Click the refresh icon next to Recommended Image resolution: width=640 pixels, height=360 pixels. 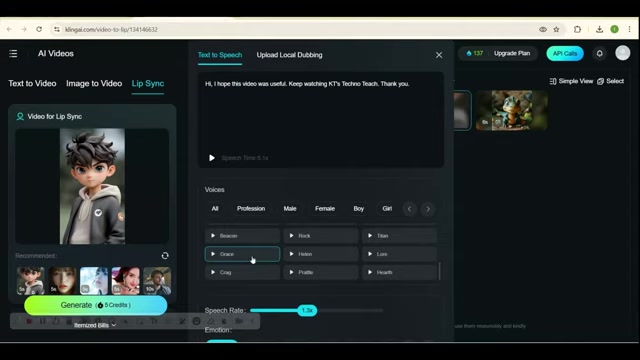point(165,256)
